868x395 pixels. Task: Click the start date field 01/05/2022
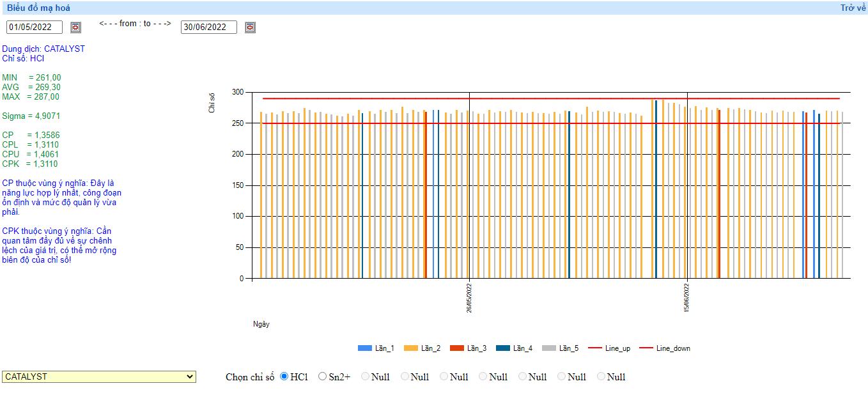(34, 27)
